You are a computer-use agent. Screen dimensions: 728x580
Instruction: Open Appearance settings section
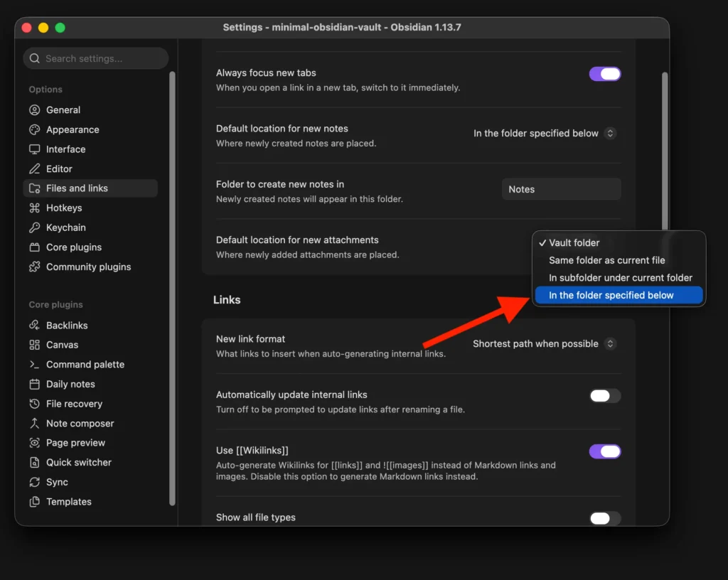90,129
